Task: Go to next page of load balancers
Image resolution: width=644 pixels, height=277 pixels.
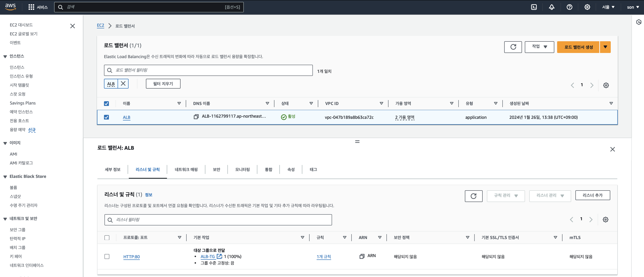Action: pyautogui.click(x=592, y=85)
